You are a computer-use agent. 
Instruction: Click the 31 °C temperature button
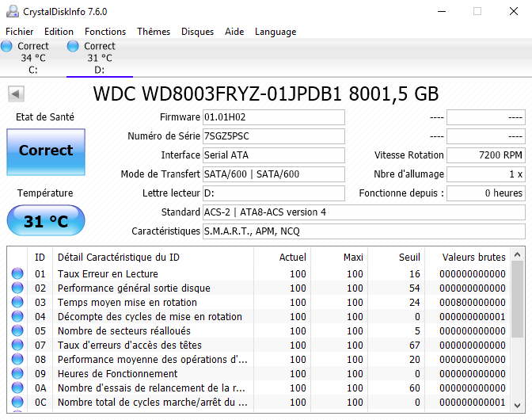tap(46, 220)
